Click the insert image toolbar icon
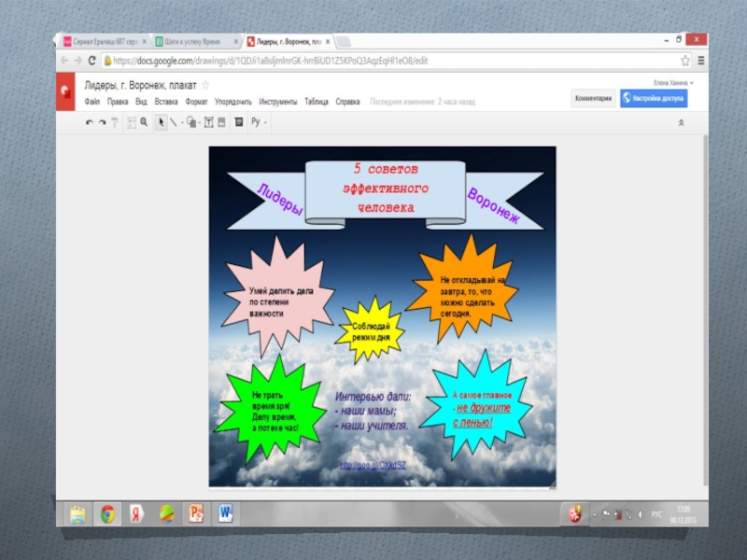This screenshot has height=560, width=747. coord(222,122)
